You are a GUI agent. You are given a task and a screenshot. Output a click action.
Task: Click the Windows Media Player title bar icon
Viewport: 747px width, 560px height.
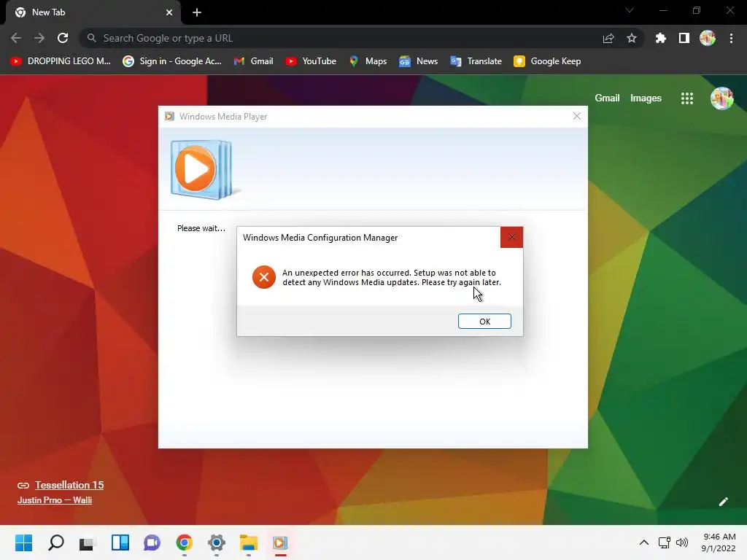tap(169, 117)
